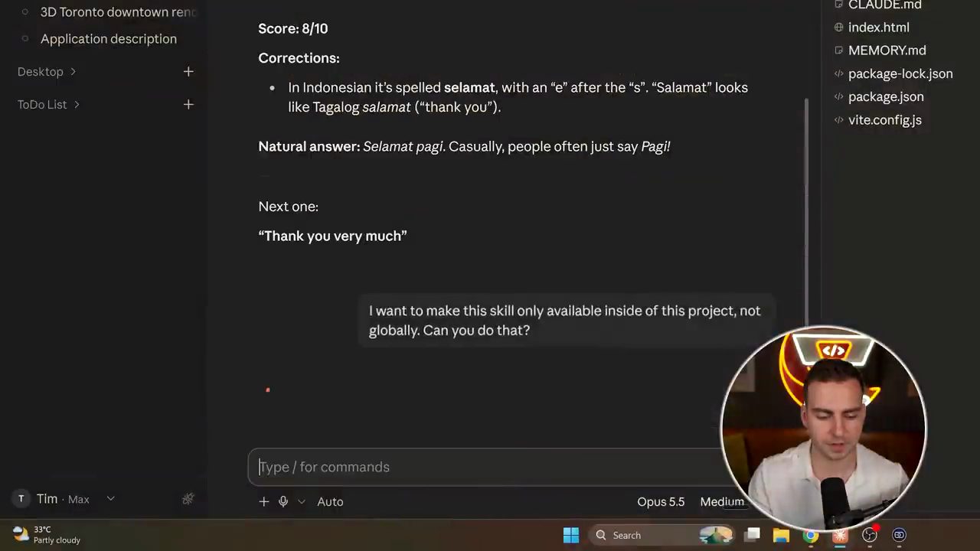Expand the Desktop project group
The width and height of the screenshot is (980, 551).
(x=46, y=71)
